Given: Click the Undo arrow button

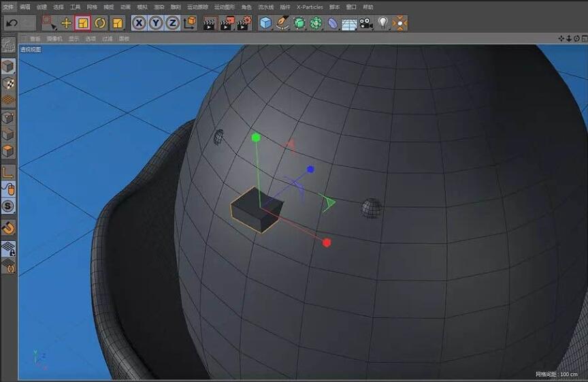Looking at the screenshot, I should [x=12, y=23].
